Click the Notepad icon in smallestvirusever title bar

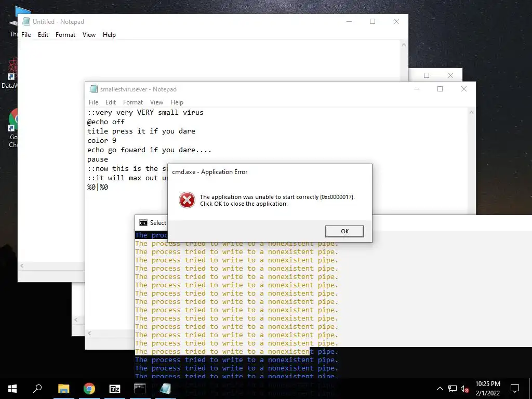(94, 89)
